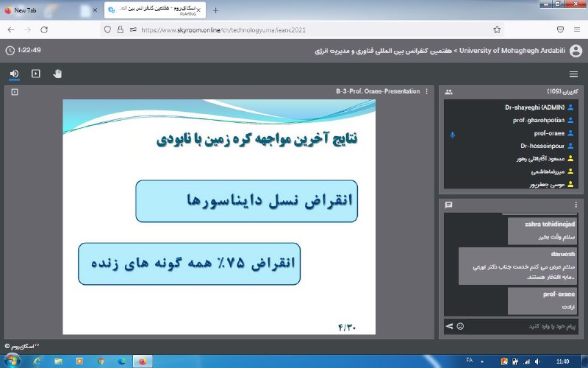The image size is (588, 368).
Task: Open Save to Pocket icon
Action: [560, 29]
